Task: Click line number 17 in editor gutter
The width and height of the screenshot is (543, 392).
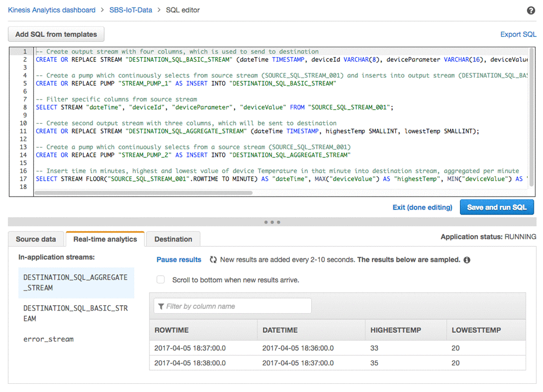Action: point(23,179)
